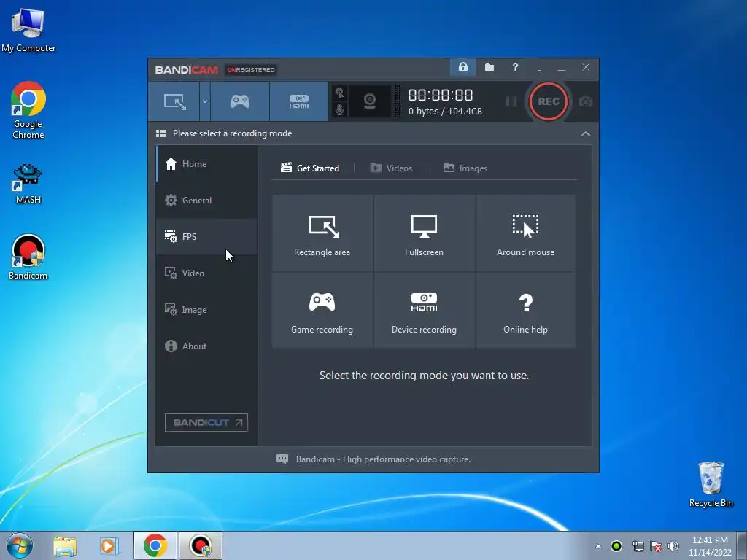The height and width of the screenshot is (560, 747).
Task: Select the Recycle Bin desktop icon
Action: [x=711, y=484]
